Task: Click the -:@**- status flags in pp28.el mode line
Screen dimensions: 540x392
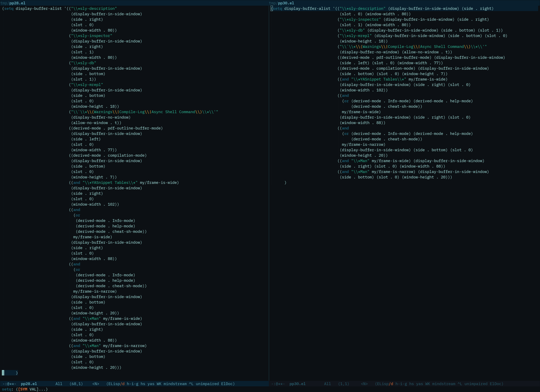Action: click(x=9, y=384)
